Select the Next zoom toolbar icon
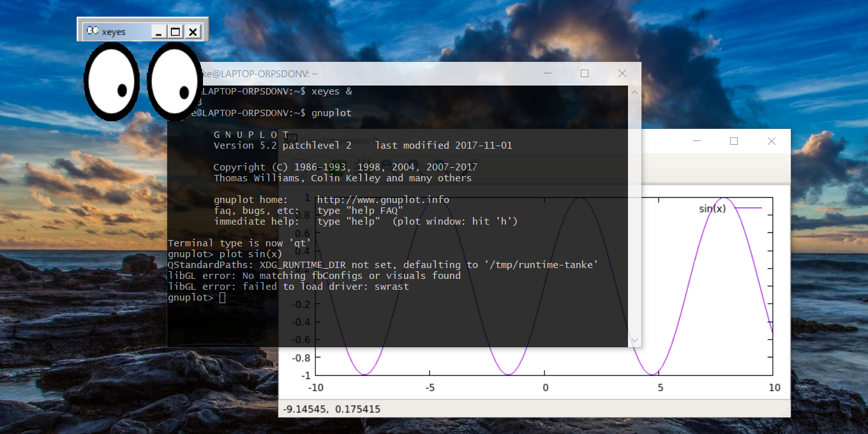Image resolution: width=868 pixels, height=434 pixels. coord(414,167)
